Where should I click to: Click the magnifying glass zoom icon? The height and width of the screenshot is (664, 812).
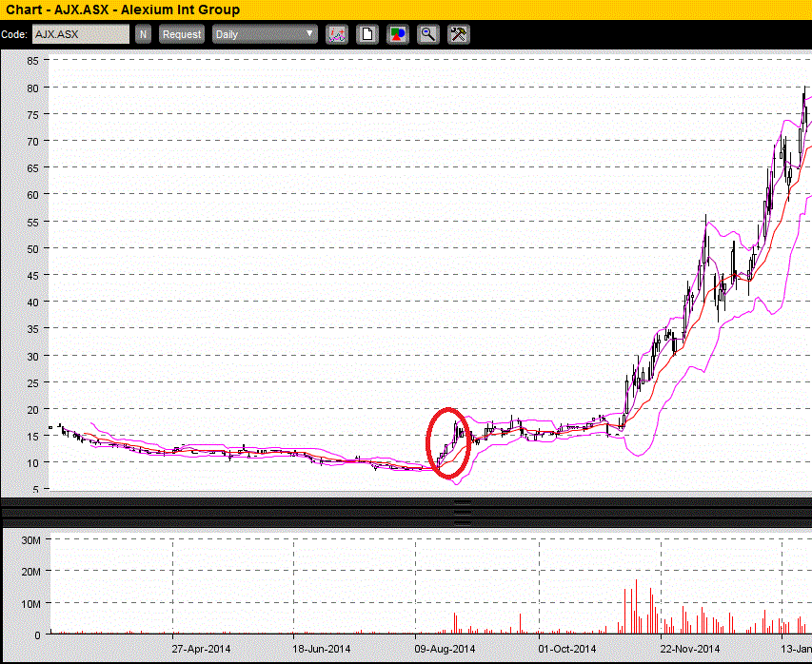427,34
